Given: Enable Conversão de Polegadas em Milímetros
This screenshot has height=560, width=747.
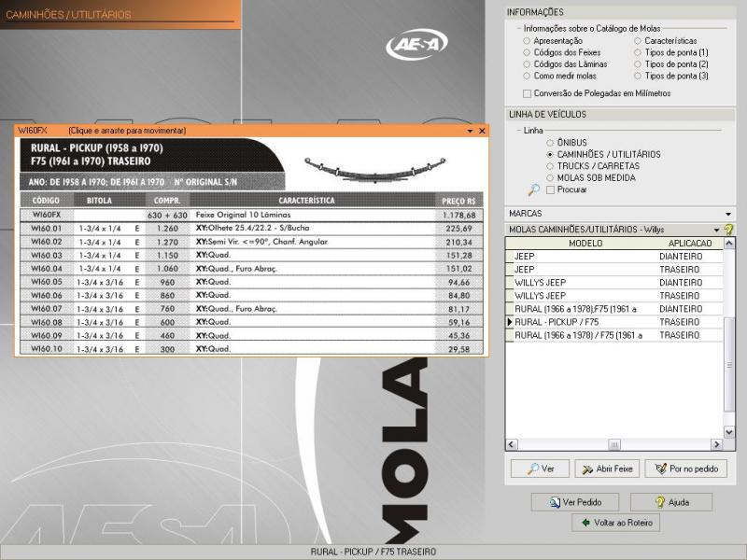Looking at the screenshot, I should pyautogui.click(x=527, y=94).
